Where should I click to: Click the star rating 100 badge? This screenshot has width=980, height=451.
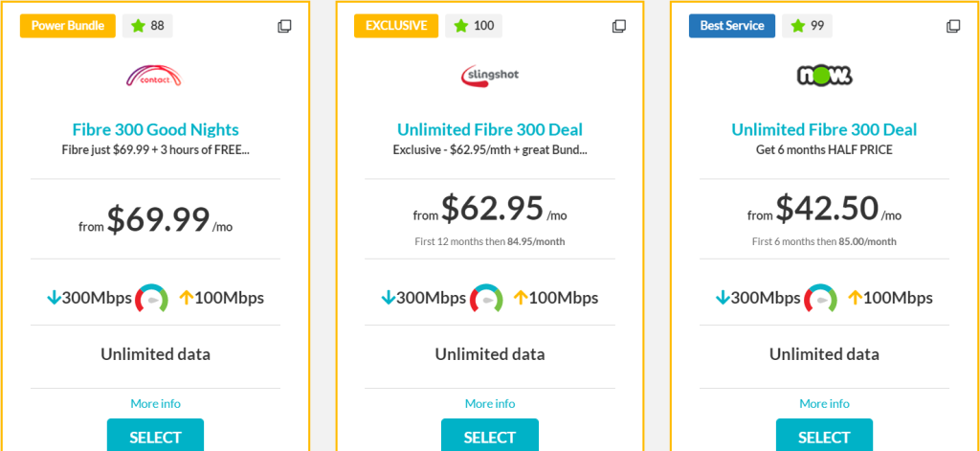pyautogui.click(x=475, y=26)
